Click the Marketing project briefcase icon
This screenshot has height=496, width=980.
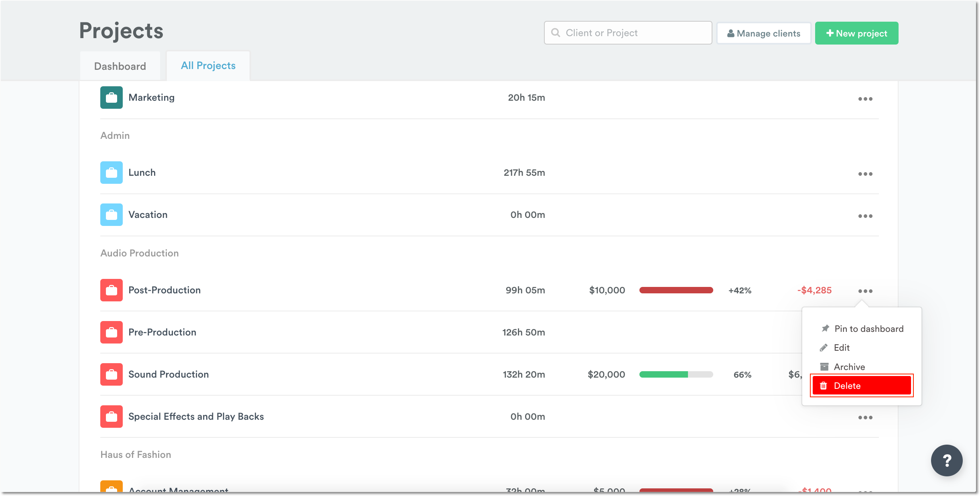[111, 98]
